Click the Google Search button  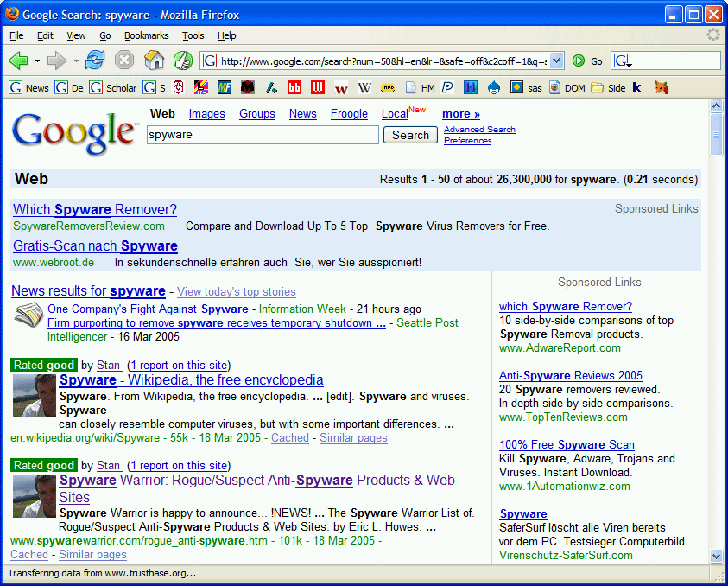point(410,135)
